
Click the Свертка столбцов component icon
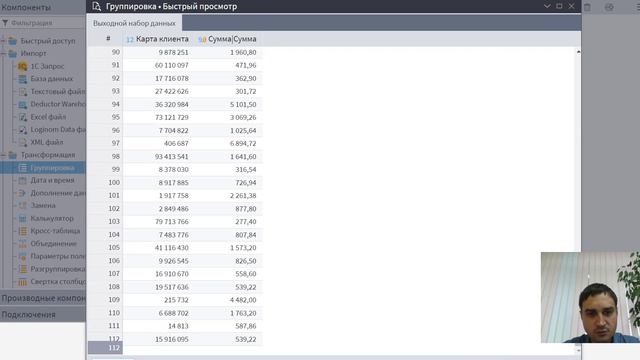tap(23, 282)
